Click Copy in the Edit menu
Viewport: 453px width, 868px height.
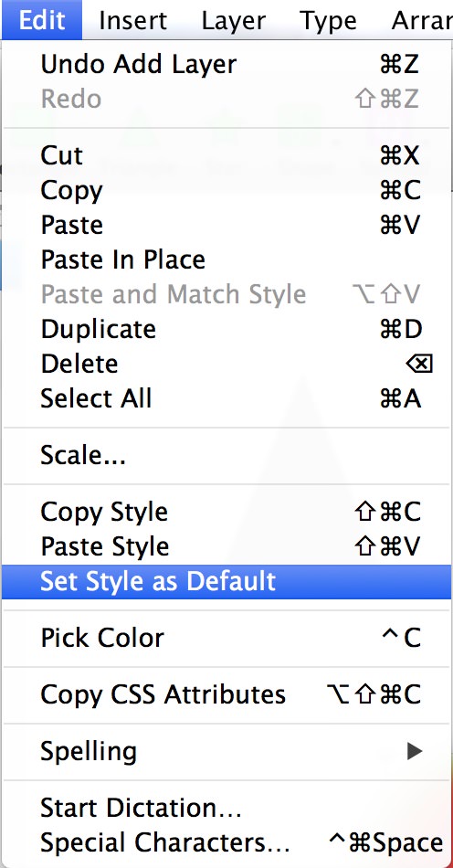pos(226,190)
